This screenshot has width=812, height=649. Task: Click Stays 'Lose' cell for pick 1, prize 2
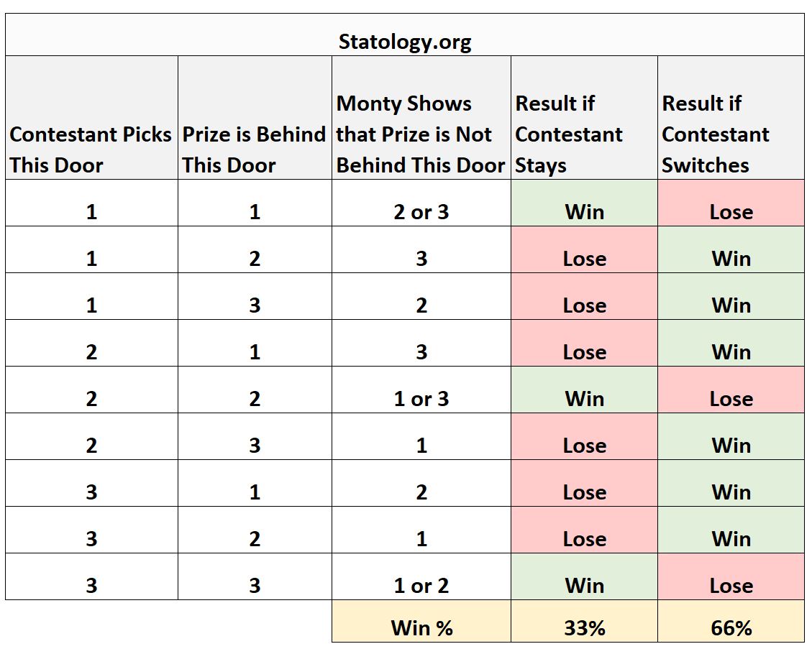point(584,249)
